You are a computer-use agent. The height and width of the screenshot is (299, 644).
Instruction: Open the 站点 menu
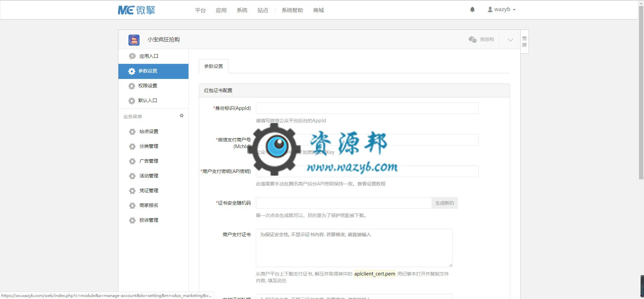click(x=263, y=10)
